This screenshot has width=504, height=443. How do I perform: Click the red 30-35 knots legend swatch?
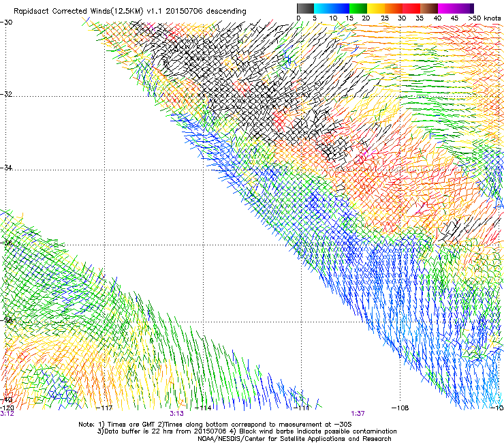[x=411, y=8]
